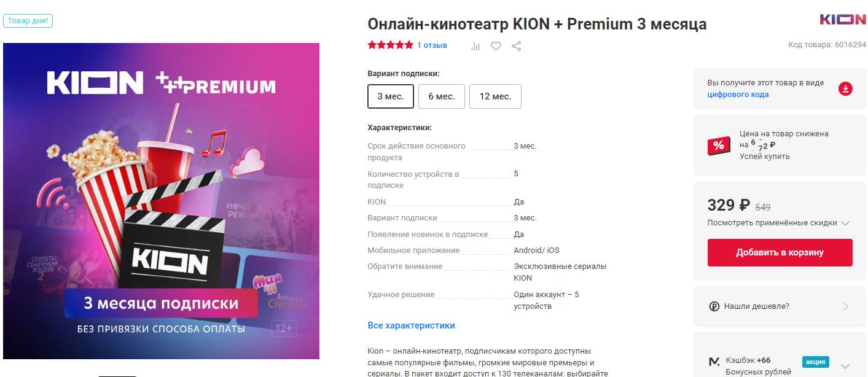Click the red percent discount icon
868x377 pixels.
719,146
